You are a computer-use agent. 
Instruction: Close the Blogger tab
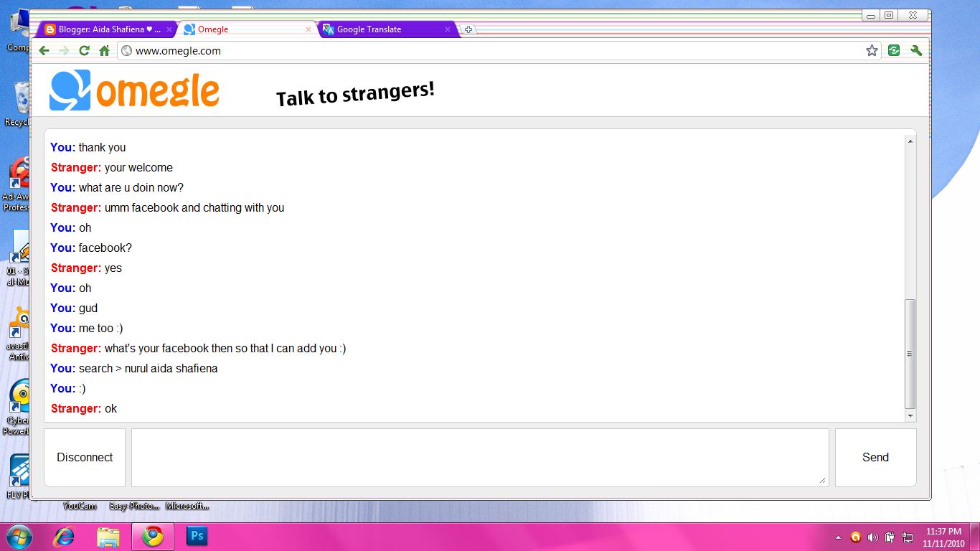click(169, 29)
